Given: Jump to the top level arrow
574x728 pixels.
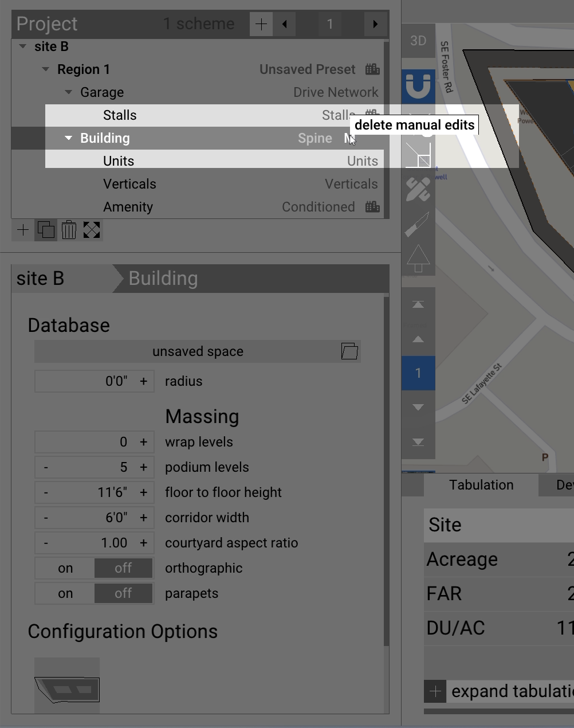Looking at the screenshot, I should click(418, 304).
